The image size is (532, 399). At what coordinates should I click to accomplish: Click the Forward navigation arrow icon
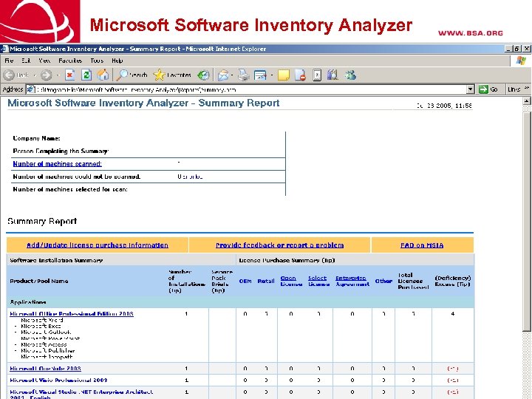pos(47,75)
